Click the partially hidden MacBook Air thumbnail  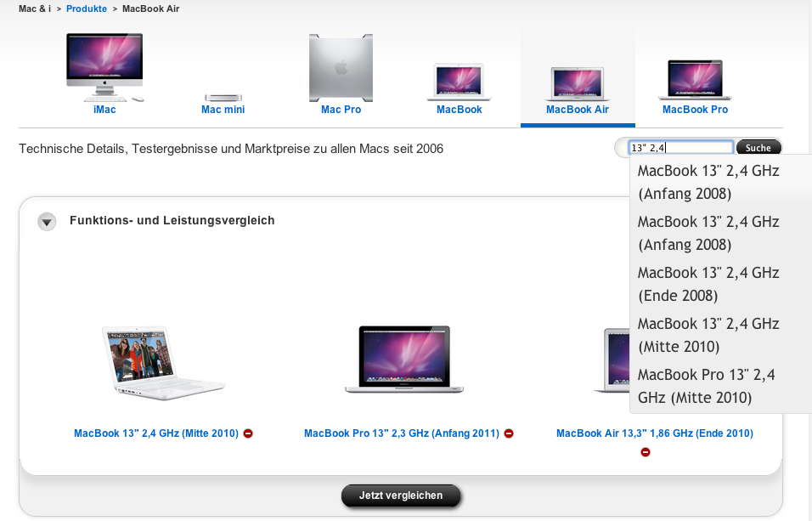tap(612, 360)
